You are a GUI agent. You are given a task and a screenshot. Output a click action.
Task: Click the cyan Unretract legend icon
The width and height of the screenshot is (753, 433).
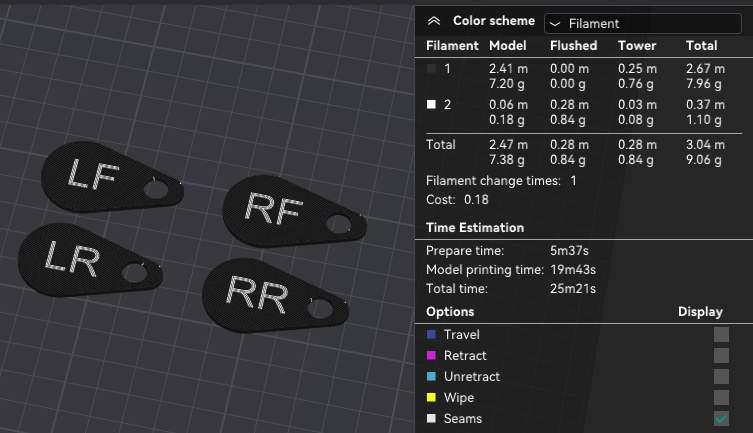tap(431, 376)
